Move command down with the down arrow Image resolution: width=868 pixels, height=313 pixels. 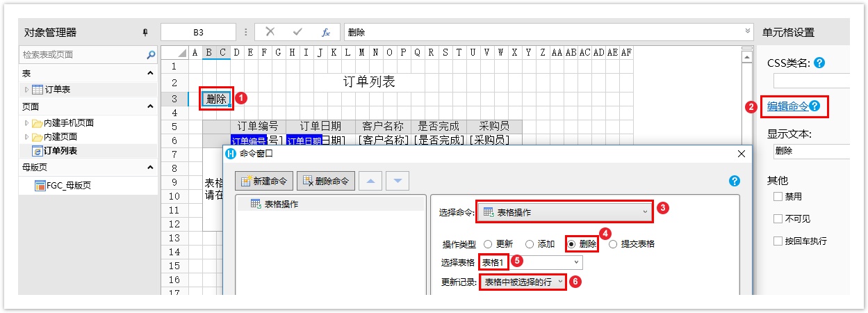click(397, 181)
